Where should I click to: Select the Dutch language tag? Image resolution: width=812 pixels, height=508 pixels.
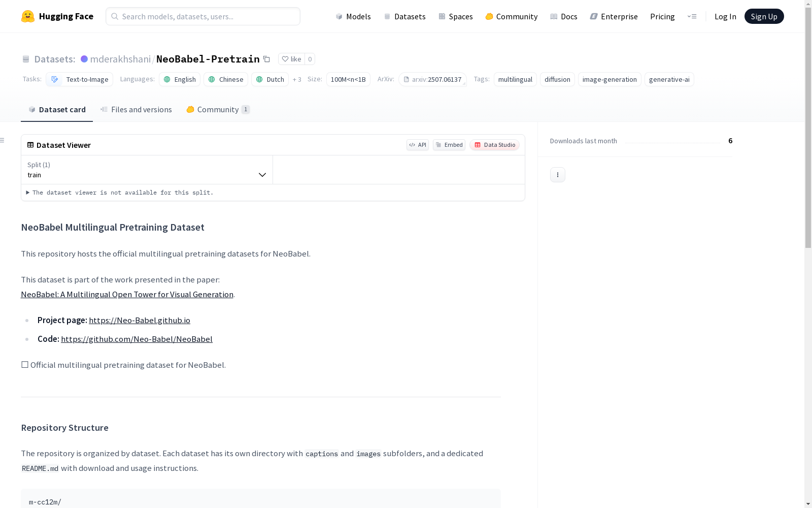click(270, 79)
